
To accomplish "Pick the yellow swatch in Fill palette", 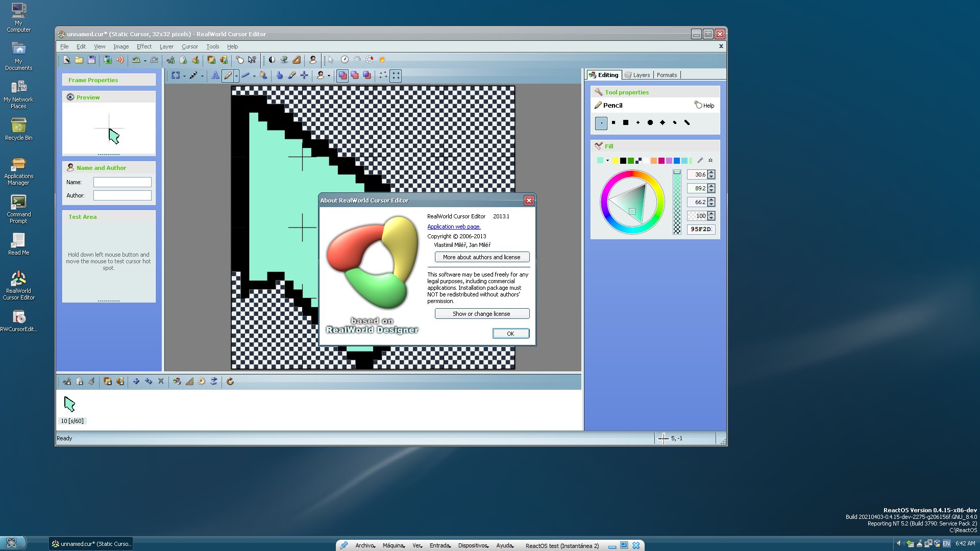I will (x=616, y=161).
